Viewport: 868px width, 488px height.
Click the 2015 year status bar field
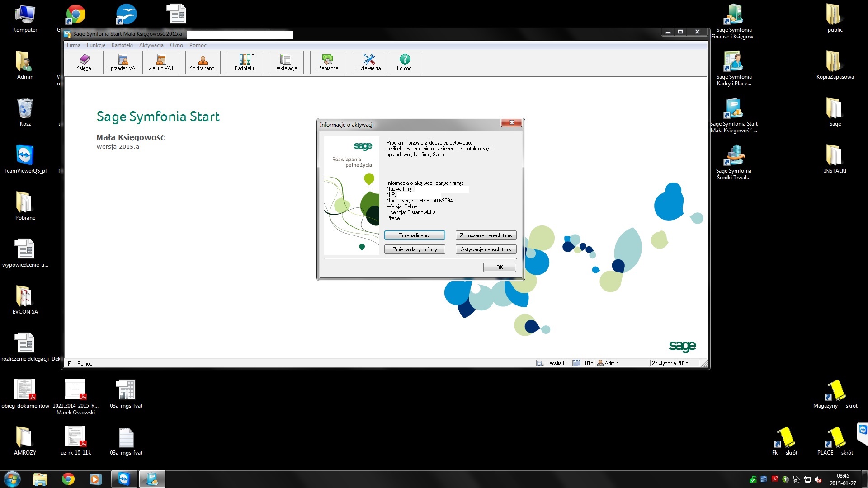click(584, 363)
